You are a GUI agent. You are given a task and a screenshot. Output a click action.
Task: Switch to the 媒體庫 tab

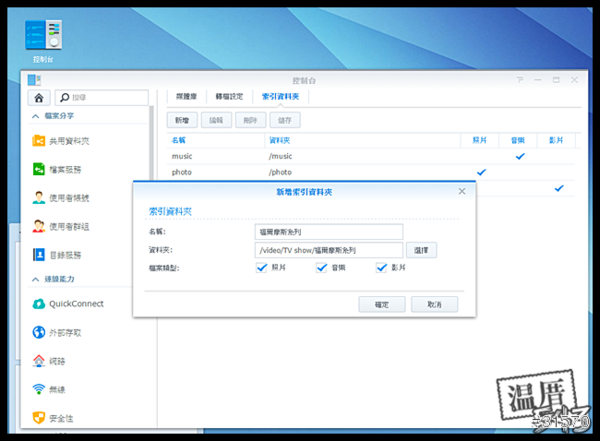186,97
